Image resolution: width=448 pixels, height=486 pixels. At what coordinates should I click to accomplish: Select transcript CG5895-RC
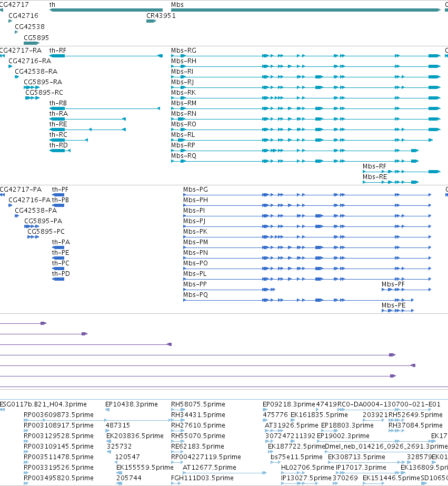pos(33,98)
